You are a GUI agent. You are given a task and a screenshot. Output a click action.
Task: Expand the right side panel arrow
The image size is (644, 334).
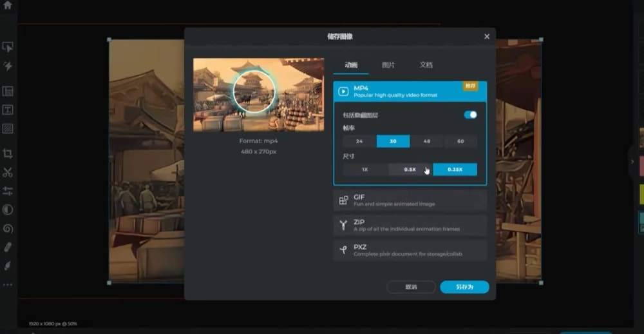pos(632,162)
